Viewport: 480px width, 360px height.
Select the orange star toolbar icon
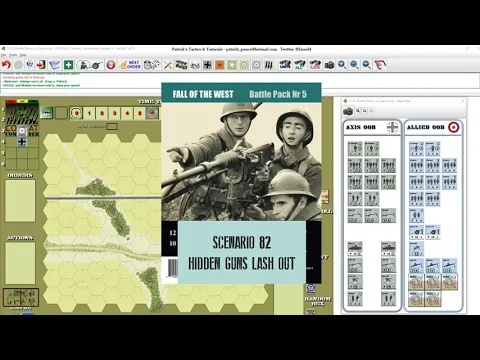219,65
